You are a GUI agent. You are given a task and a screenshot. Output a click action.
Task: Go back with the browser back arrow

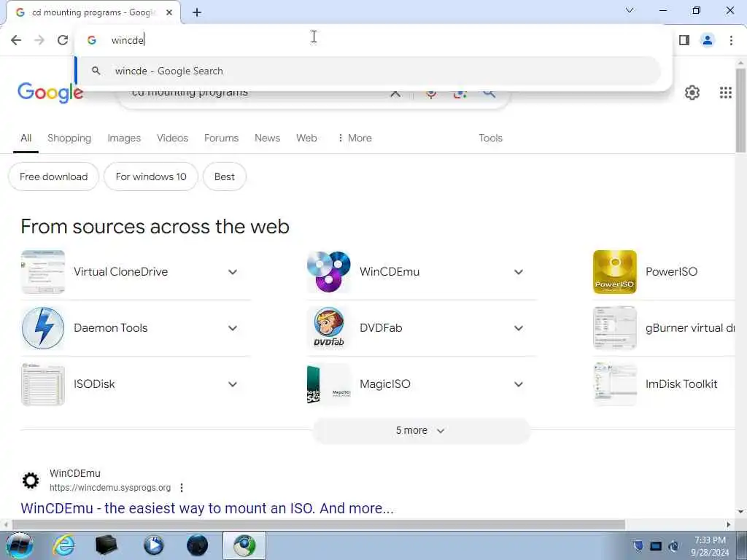pos(16,40)
